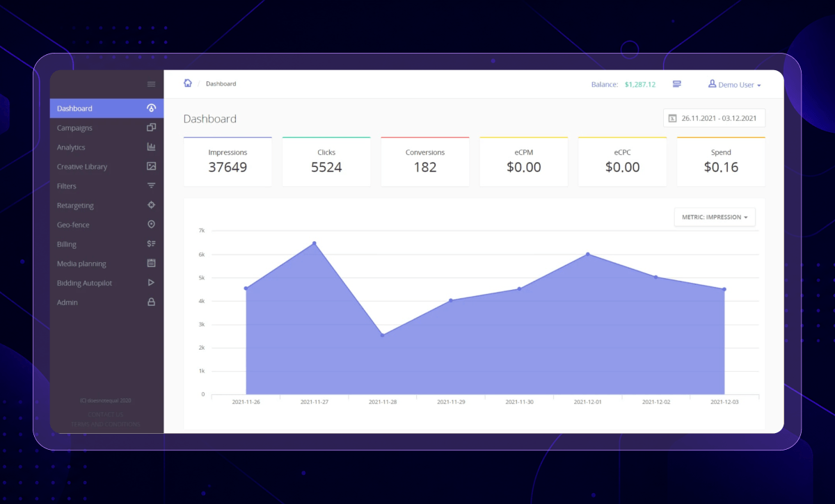This screenshot has height=504, width=835.
Task: Click the chart data point for 2021-11-29
Action: [451, 300]
